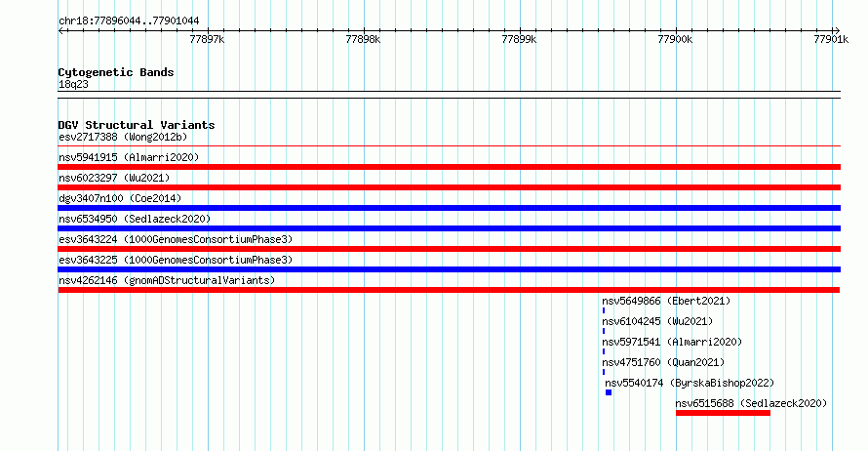Viewport: 868px width, 451px height.
Task: Open esv3643225 (1000GenomesConsortiumPhase3) label
Action: click(176, 260)
